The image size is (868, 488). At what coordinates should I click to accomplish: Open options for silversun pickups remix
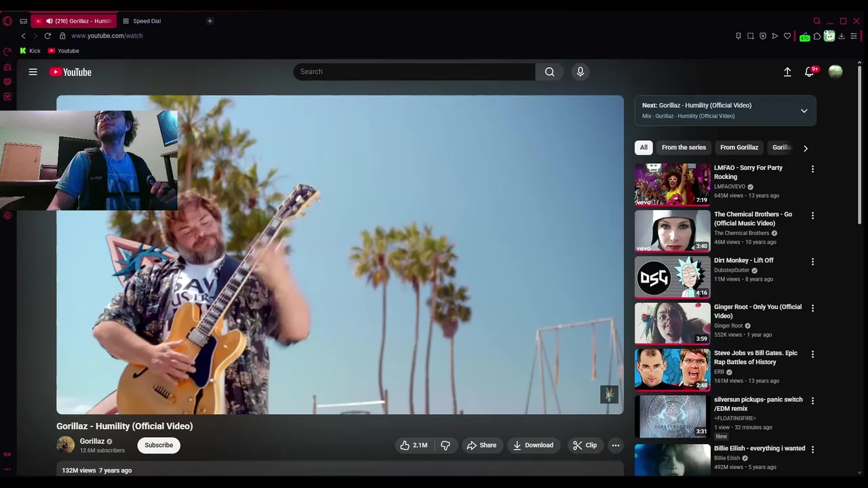click(x=812, y=401)
